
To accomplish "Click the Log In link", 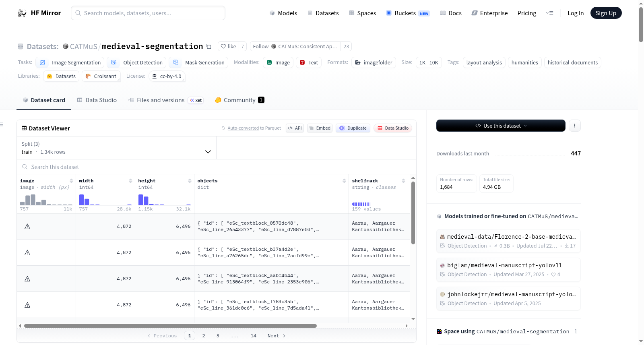I will click(576, 13).
